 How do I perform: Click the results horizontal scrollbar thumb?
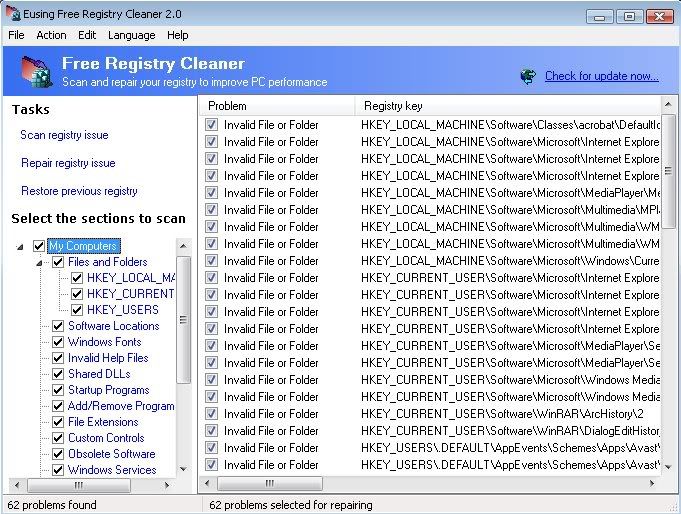click(x=270, y=483)
